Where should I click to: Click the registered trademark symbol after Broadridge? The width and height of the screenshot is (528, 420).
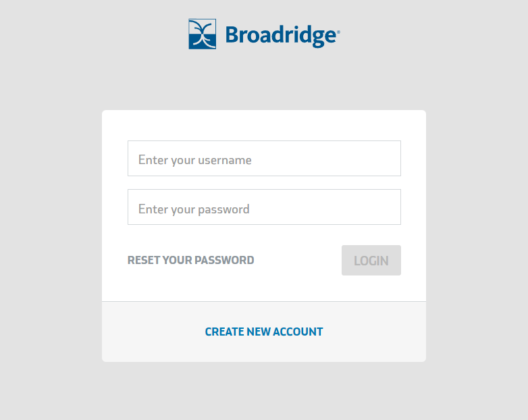[338, 32]
